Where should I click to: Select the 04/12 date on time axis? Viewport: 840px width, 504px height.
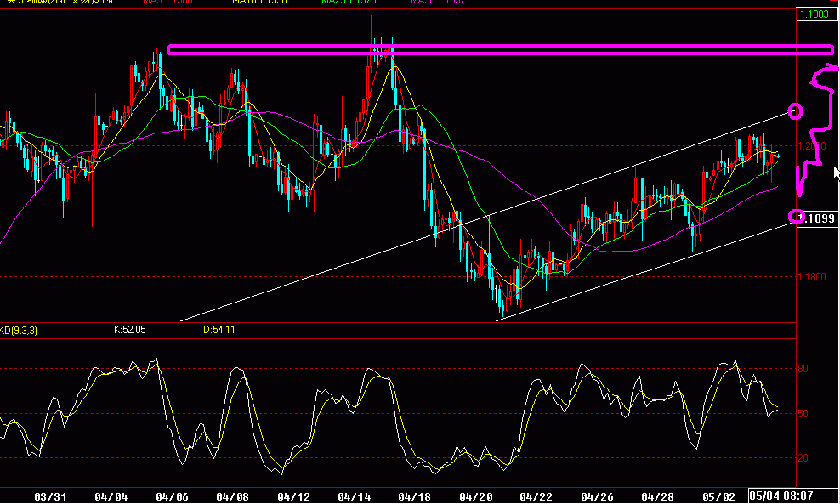[293, 497]
